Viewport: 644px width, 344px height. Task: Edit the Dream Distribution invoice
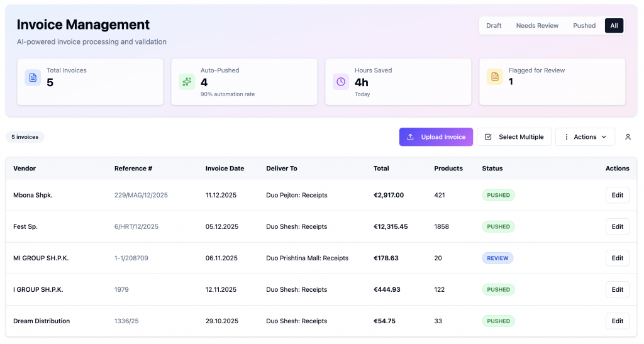618,321
